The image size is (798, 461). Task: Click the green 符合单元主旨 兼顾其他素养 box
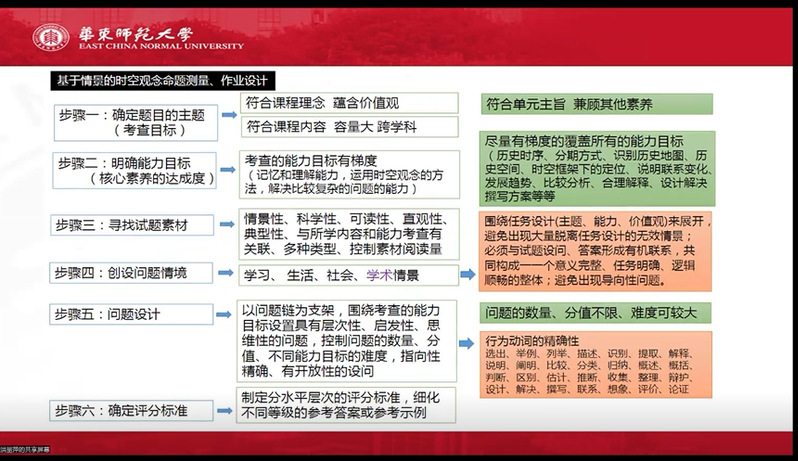pos(597,103)
